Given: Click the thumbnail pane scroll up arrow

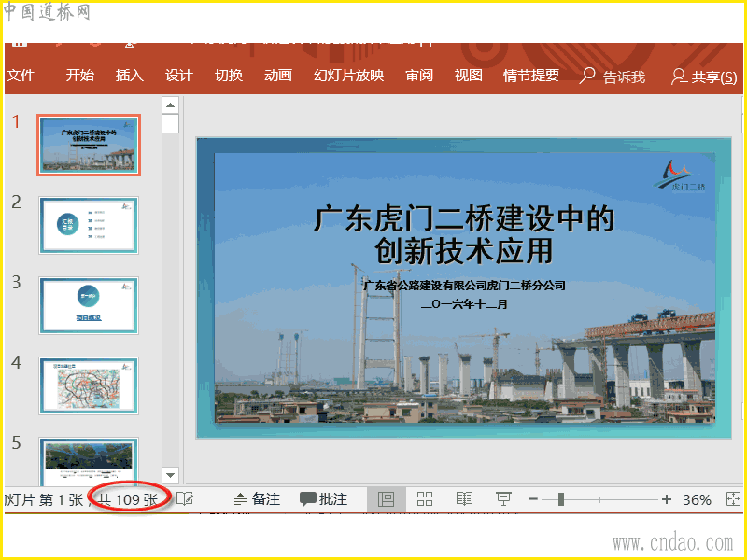Looking at the screenshot, I should [x=171, y=105].
